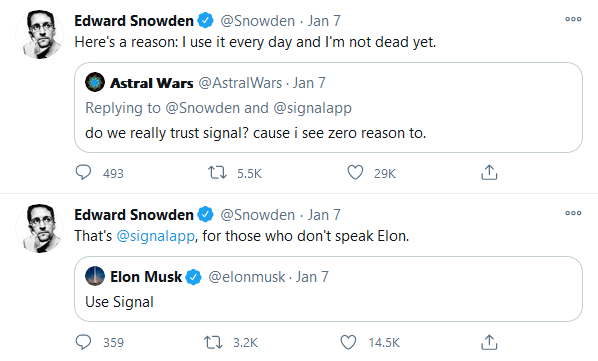Open Snowden's profile photo on first tweet
This screenshot has width=598, height=361.
[39, 34]
